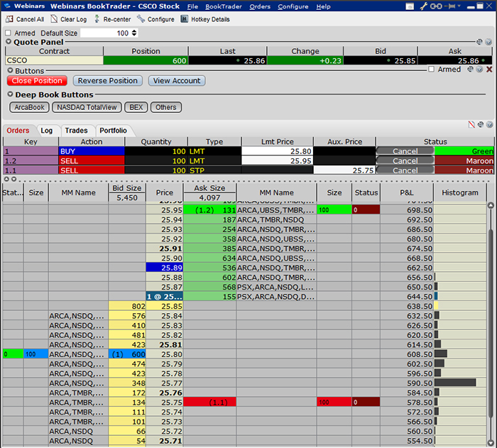This screenshot has width=497, height=448.
Task: Collapse the Buttons section
Action: (x=10, y=70)
